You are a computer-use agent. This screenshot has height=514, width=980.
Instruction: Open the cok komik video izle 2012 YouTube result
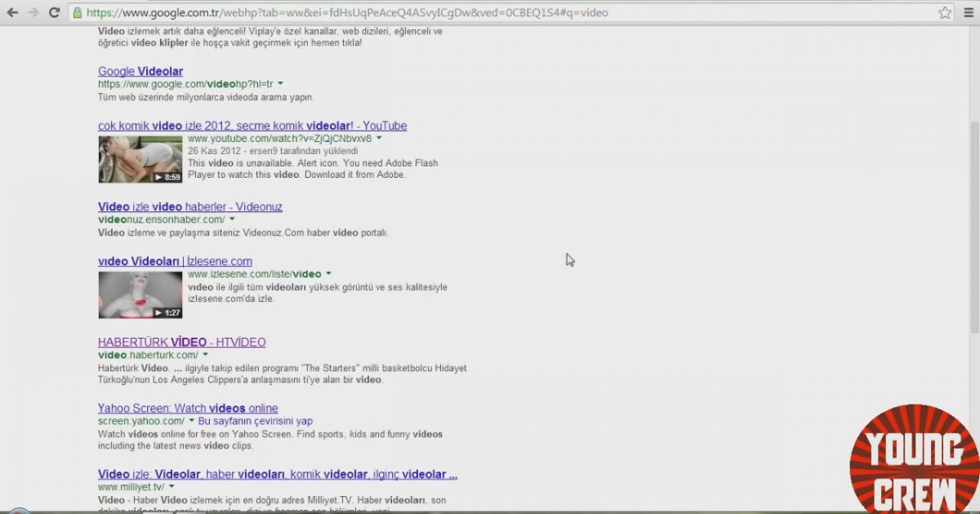point(252,126)
